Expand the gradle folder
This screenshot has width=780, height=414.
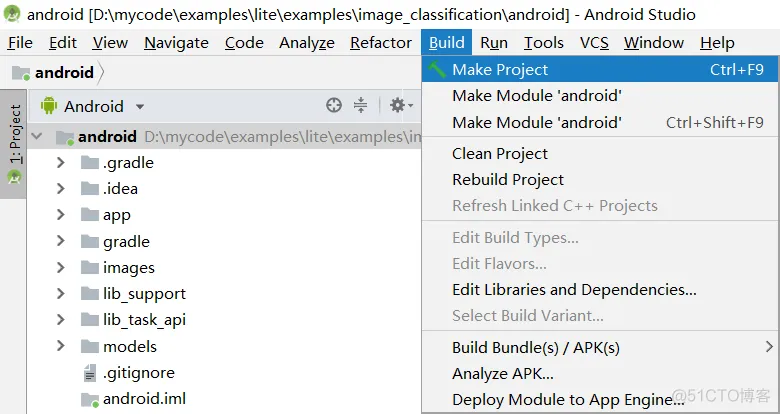pos(61,241)
